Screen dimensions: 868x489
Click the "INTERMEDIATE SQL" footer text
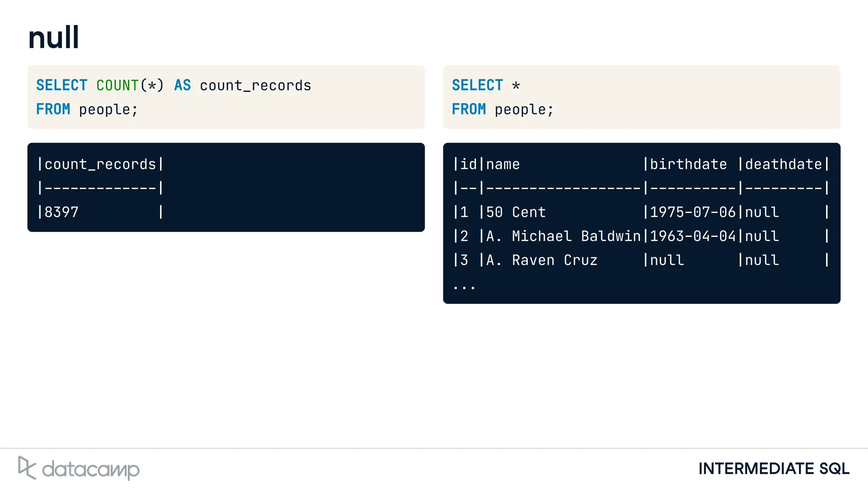click(x=773, y=469)
